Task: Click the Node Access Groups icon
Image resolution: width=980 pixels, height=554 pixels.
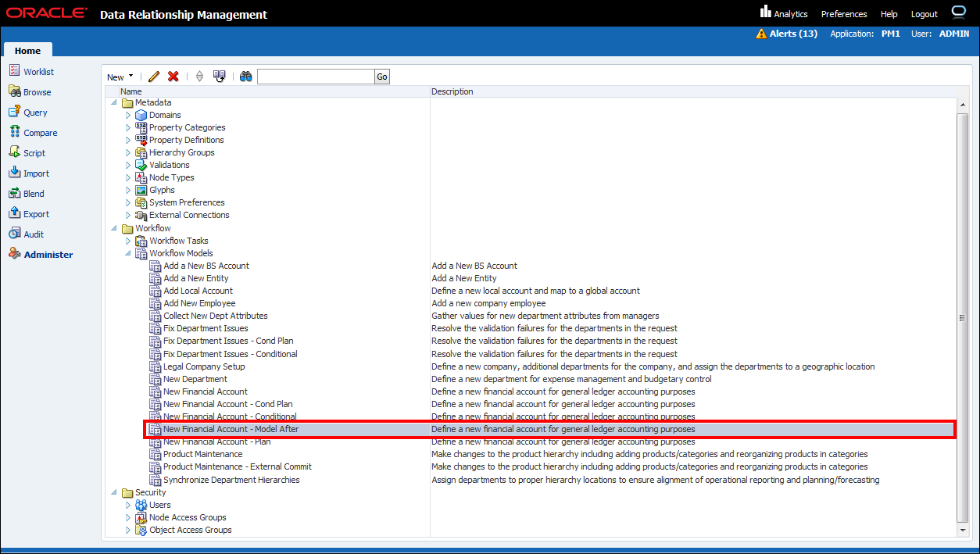Action: (x=141, y=517)
